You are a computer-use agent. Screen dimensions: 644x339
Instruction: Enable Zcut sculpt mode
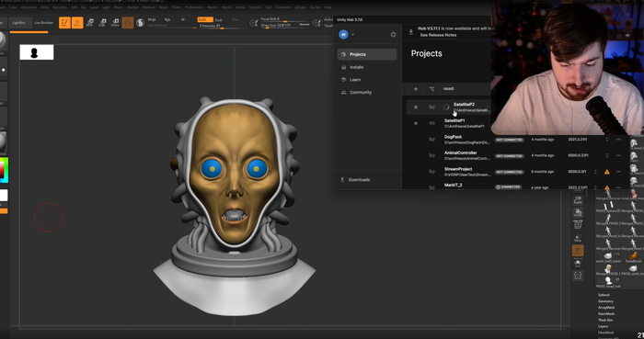[235, 19]
